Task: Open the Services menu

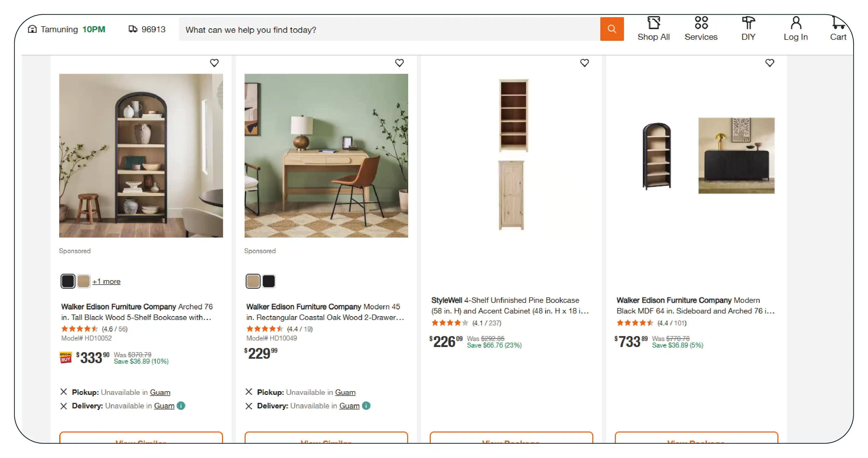Action: [x=701, y=29]
